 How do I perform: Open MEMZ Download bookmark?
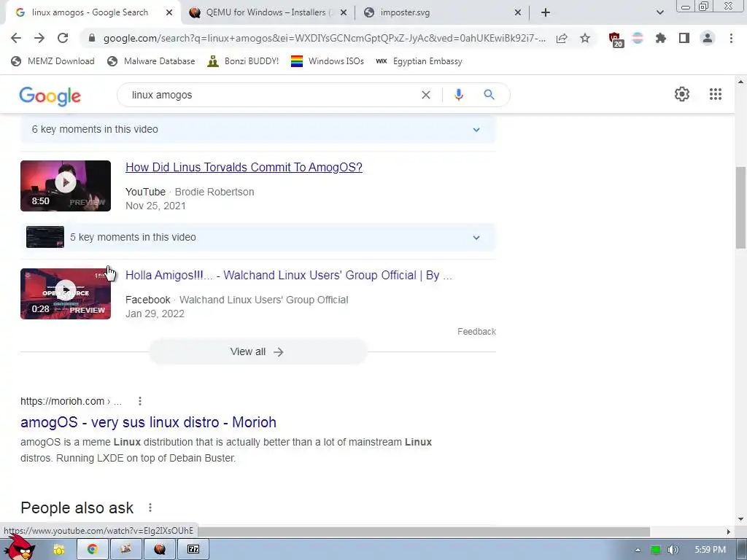click(x=53, y=61)
